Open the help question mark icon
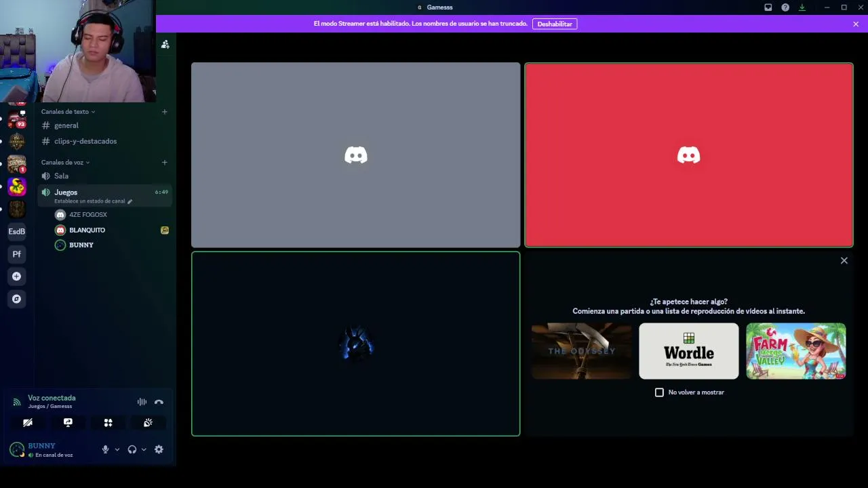Image resolution: width=868 pixels, height=488 pixels. coord(785,7)
